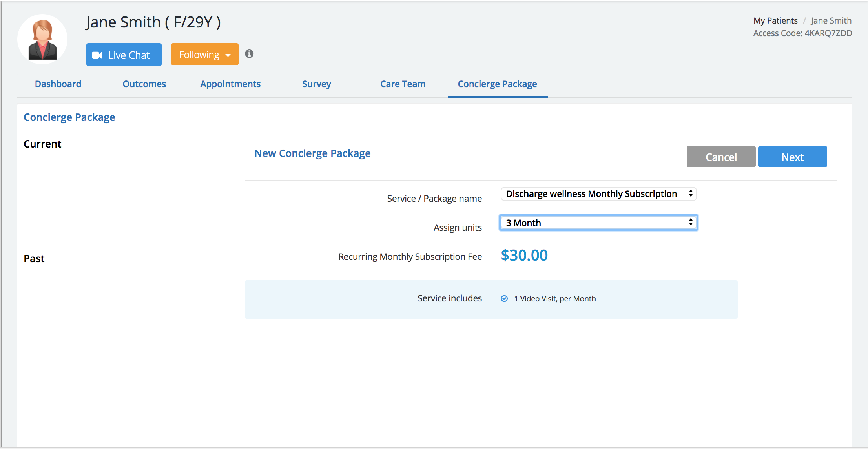868x449 pixels.
Task: Select the Survey tab
Action: tap(317, 84)
